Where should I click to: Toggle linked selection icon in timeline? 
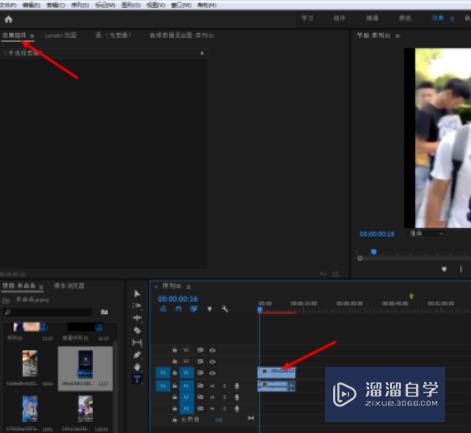click(194, 309)
